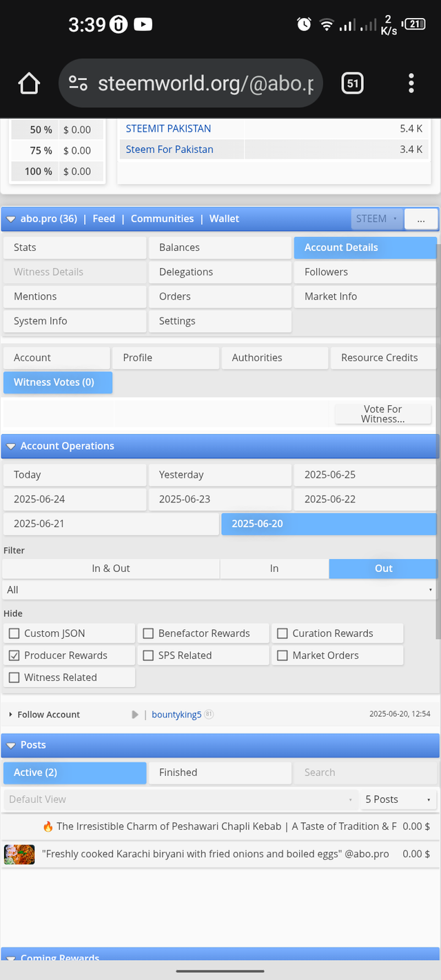Toggle the Curation Rewards checkbox
Image resolution: width=441 pixels, height=980 pixels.
tap(283, 633)
